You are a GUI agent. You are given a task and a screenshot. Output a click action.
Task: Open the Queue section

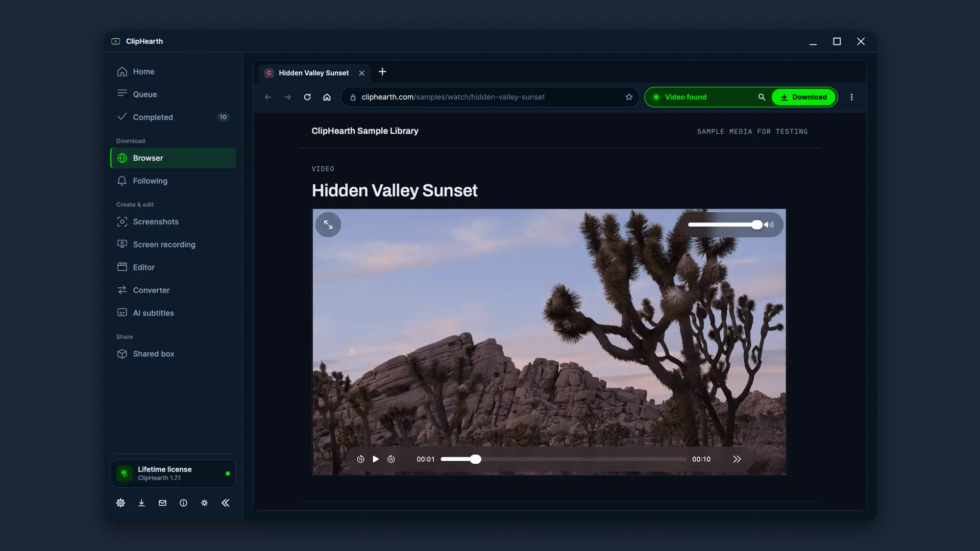click(x=173, y=94)
